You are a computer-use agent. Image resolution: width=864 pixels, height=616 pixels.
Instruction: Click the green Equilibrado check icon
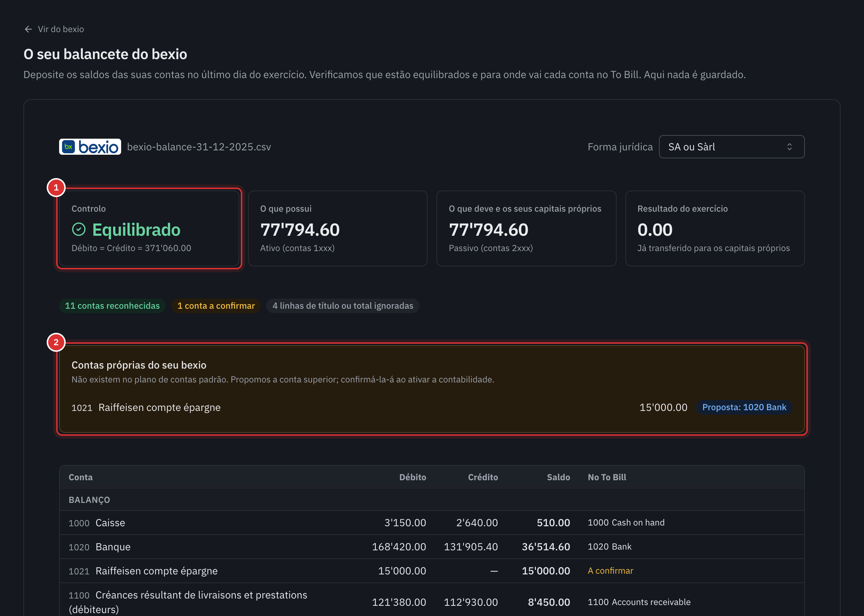coord(78,229)
